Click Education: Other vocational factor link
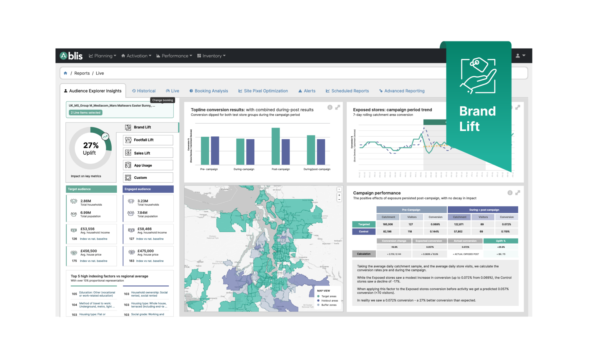The width and height of the screenshot is (589, 364). pyautogui.click(x=97, y=294)
